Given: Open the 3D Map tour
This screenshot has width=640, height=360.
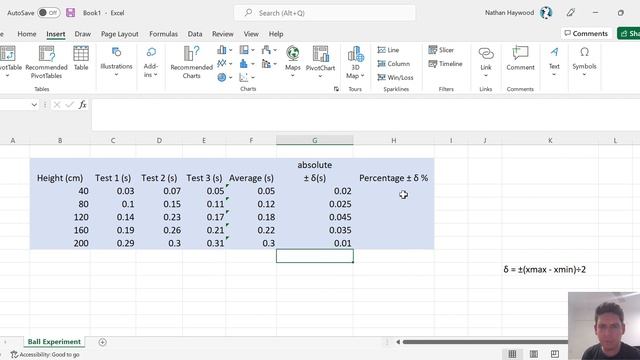Looking at the screenshot, I should pyautogui.click(x=355, y=62).
